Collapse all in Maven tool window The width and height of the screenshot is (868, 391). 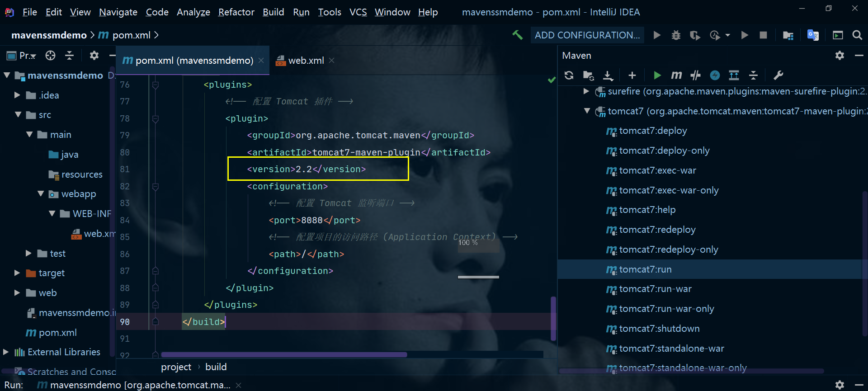[753, 75]
